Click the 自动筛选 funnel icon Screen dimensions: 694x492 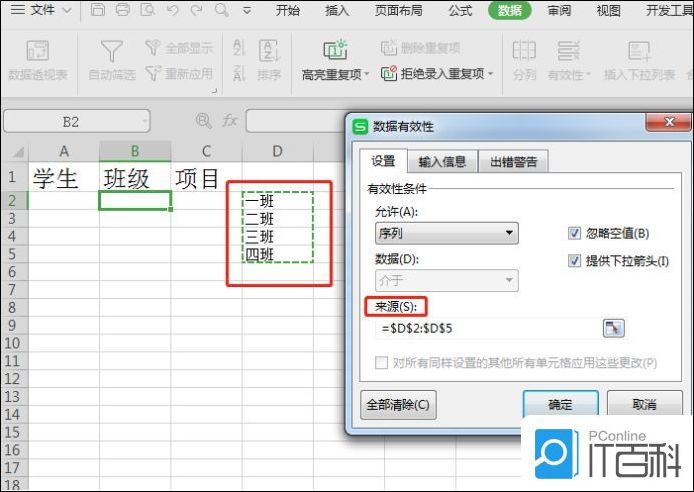tap(112, 51)
